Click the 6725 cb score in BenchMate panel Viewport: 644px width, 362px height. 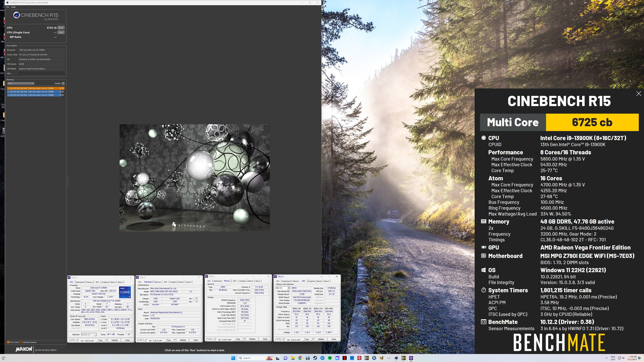pos(592,122)
